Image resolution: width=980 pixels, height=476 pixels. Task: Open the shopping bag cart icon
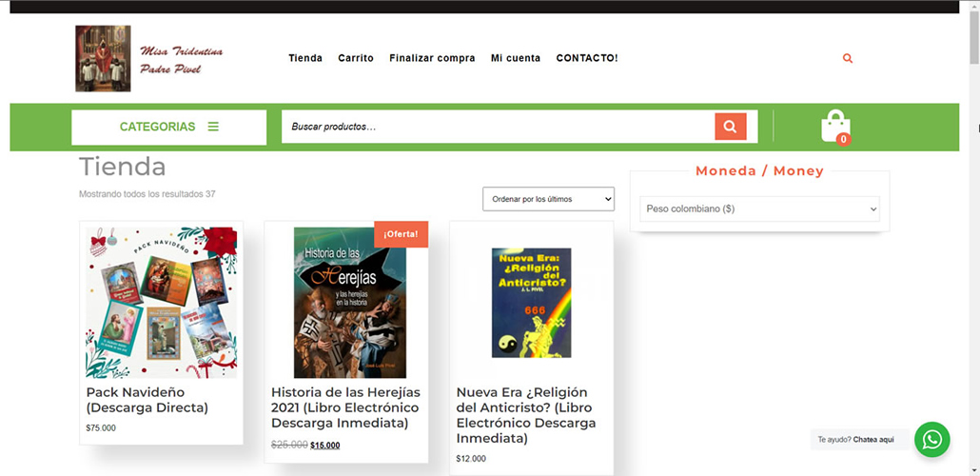pos(834,125)
